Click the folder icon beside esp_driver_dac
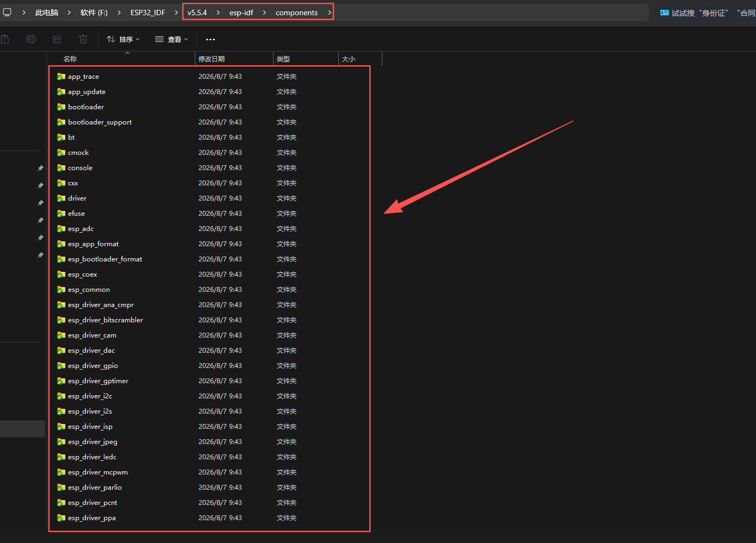 click(x=61, y=351)
